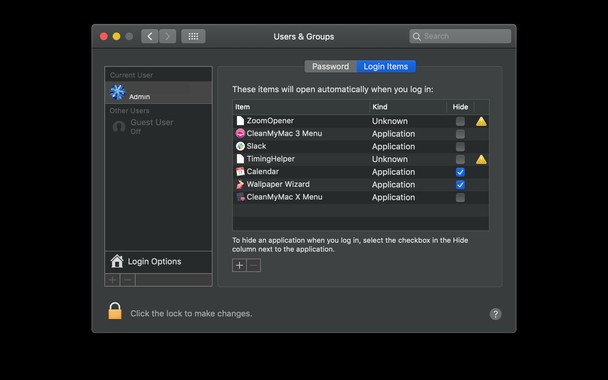Uncheck the Hide checkbox for Wallpaper Wizard
Screen dimensions: 608x380
[460, 185]
